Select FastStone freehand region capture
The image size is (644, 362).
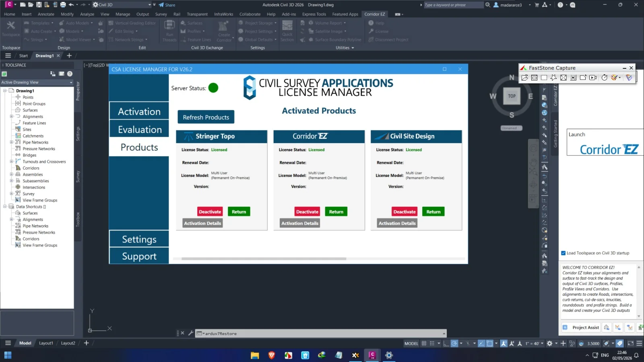554,78
